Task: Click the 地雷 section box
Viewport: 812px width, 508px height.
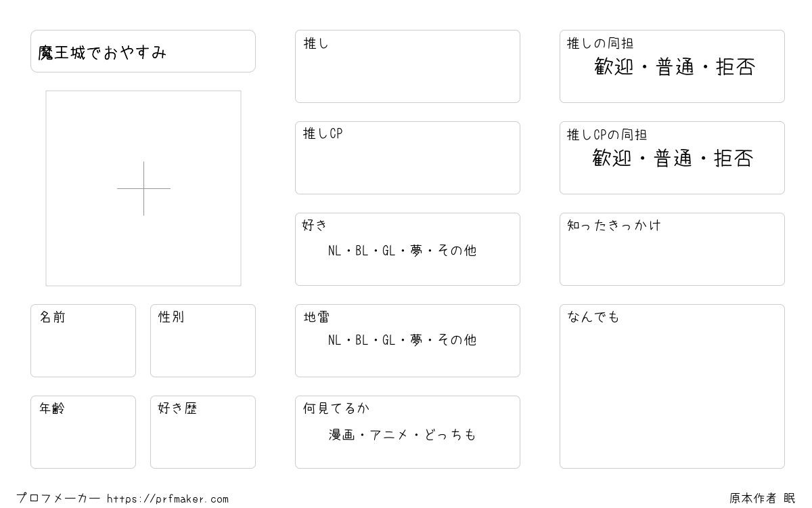Action: [407, 341]
